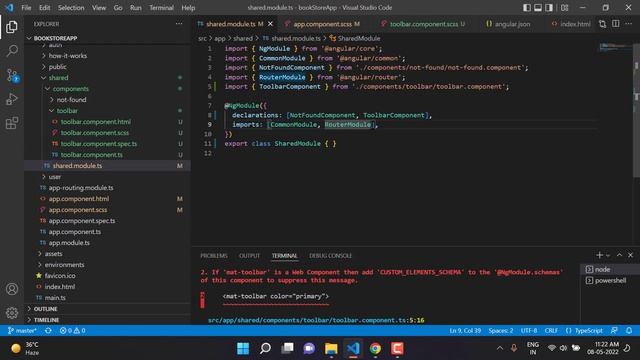Open the Terminal menu
The image size is (640, 360).
click(x=161, y=8)
